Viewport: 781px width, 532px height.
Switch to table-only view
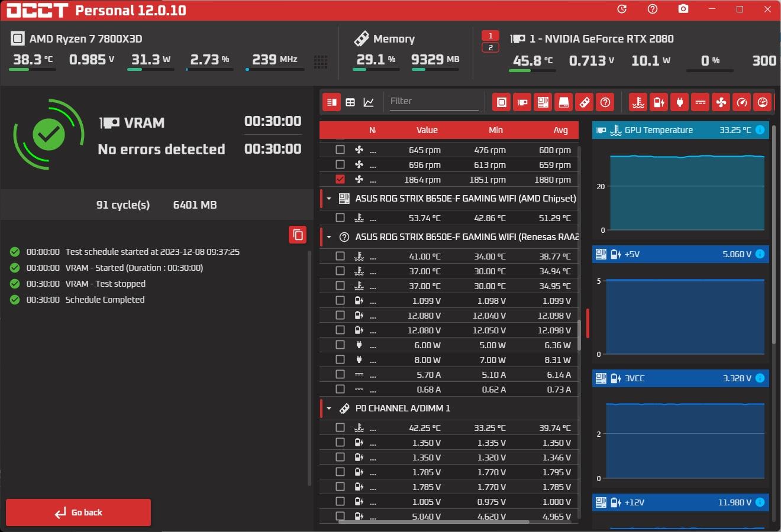(x=350, y=102)
